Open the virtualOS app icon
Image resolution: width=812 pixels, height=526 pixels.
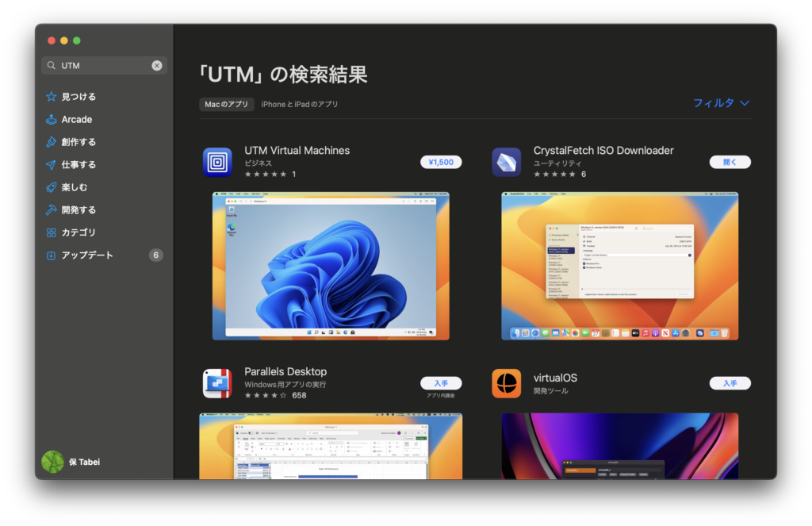point(506,383)
